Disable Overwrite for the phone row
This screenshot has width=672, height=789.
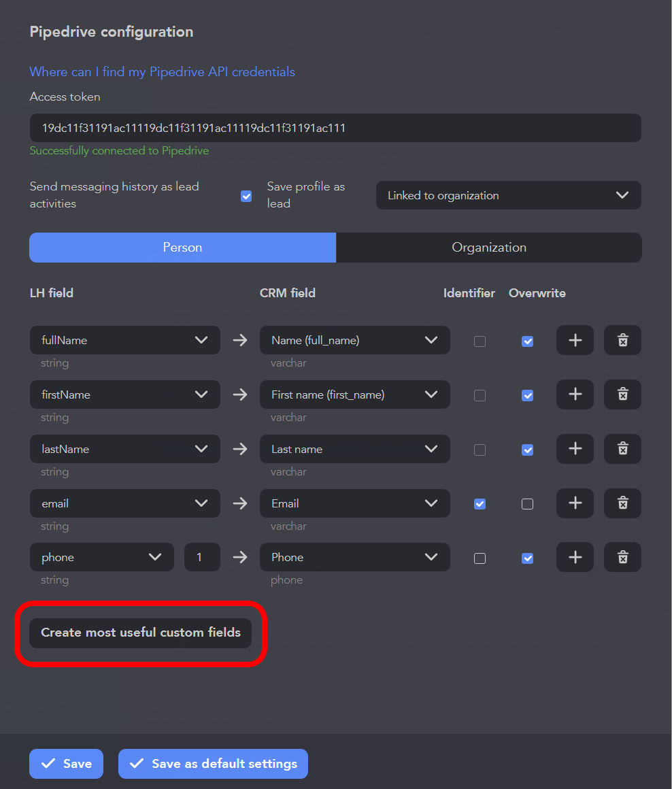tap(528, 558)
